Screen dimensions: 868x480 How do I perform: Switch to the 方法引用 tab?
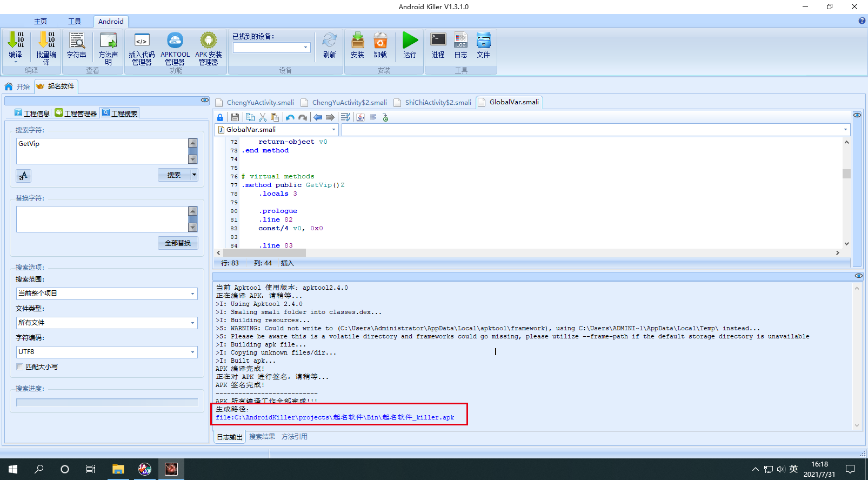295,437
